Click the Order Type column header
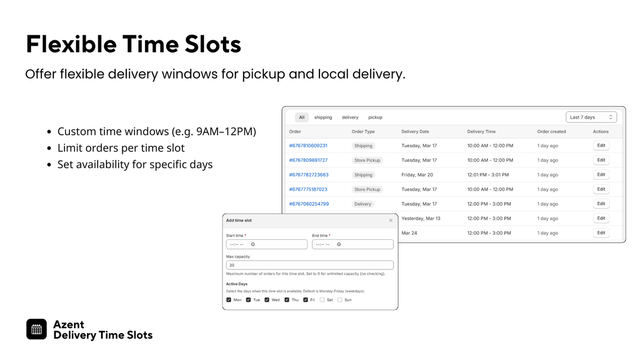Screen dimensions: 644x362 point(363,132)
